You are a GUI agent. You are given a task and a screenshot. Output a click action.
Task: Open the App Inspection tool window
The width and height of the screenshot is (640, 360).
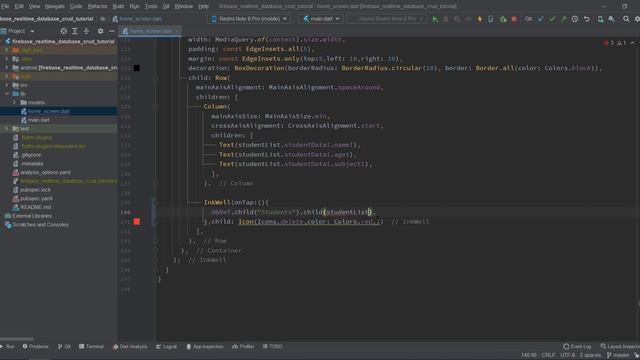(204, 347)
